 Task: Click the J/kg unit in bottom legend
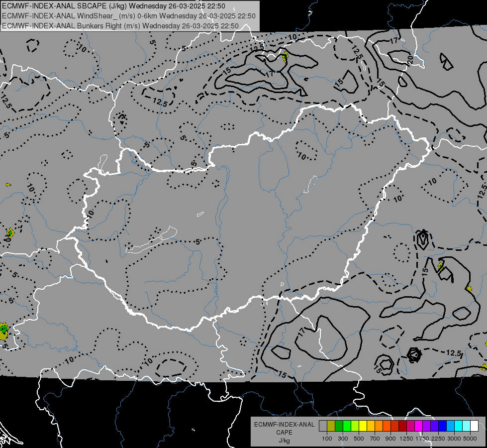pos(284,441)
